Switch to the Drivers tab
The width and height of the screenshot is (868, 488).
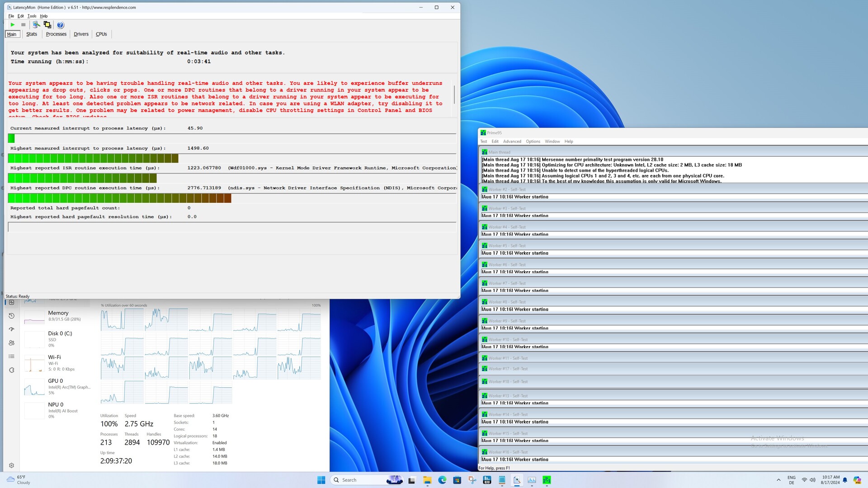[81, 34]
